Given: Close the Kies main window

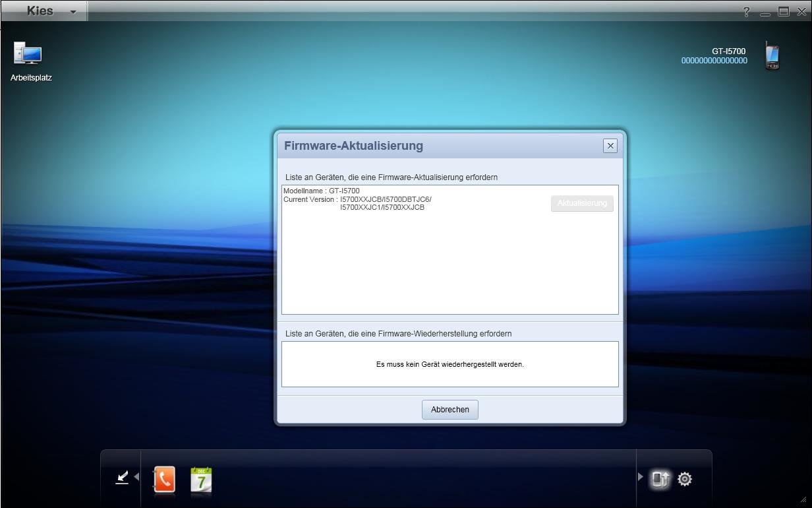Looking at the screenshot, I should click(x=802, y=12).
